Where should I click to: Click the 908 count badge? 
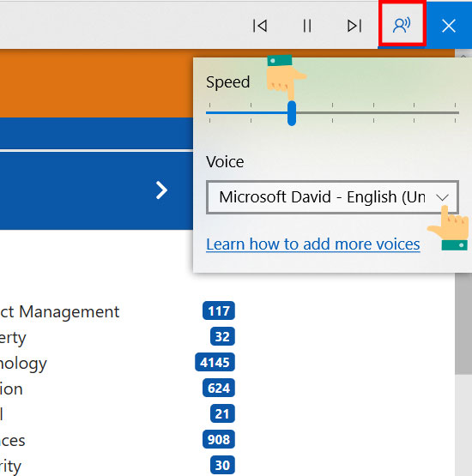click(x=219, y=439)
